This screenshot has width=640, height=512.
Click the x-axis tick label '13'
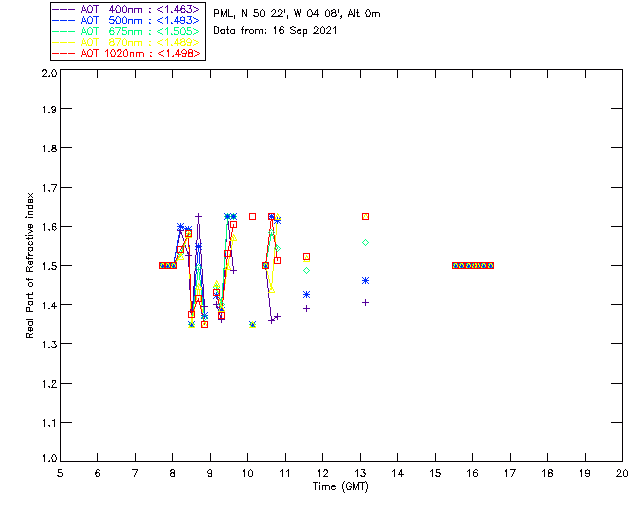click(360, 473)
